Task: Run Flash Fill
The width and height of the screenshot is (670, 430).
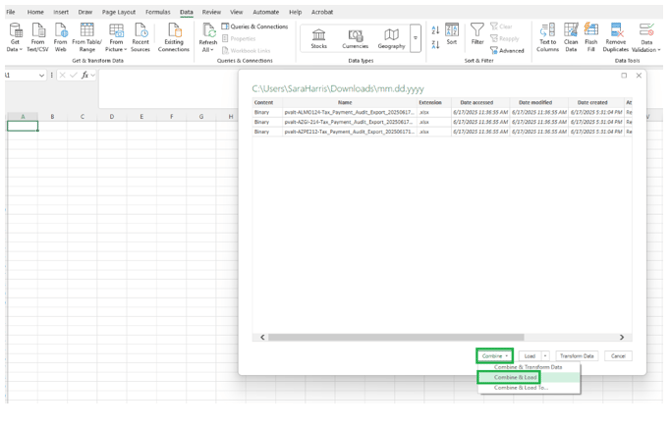Action: (591, 38)
